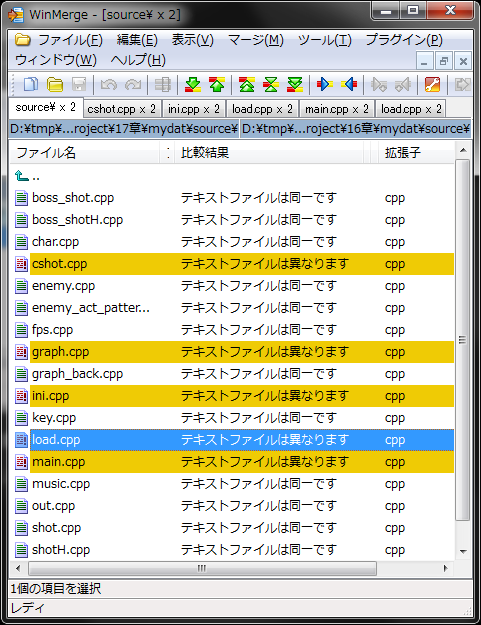Click the Previous Difference green up arrow
This screenshot has height=625, width=481.
[x=217, y=84]
